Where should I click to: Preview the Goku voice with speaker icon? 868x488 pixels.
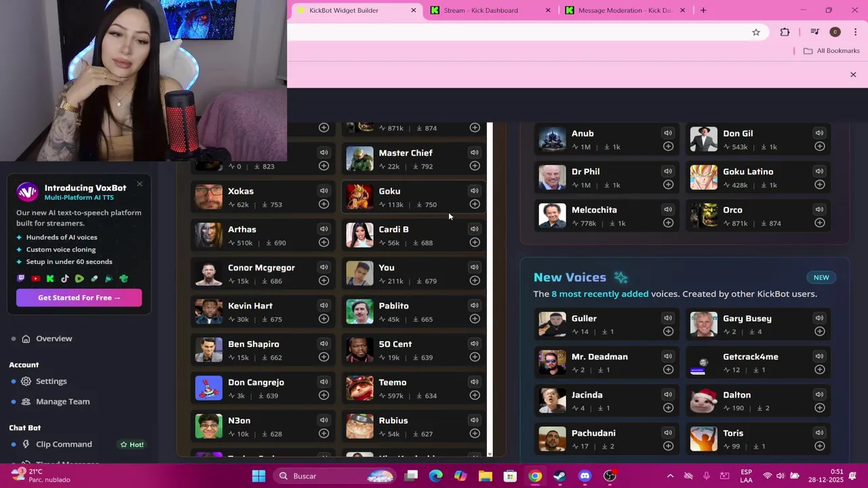[x=475, y=190]
